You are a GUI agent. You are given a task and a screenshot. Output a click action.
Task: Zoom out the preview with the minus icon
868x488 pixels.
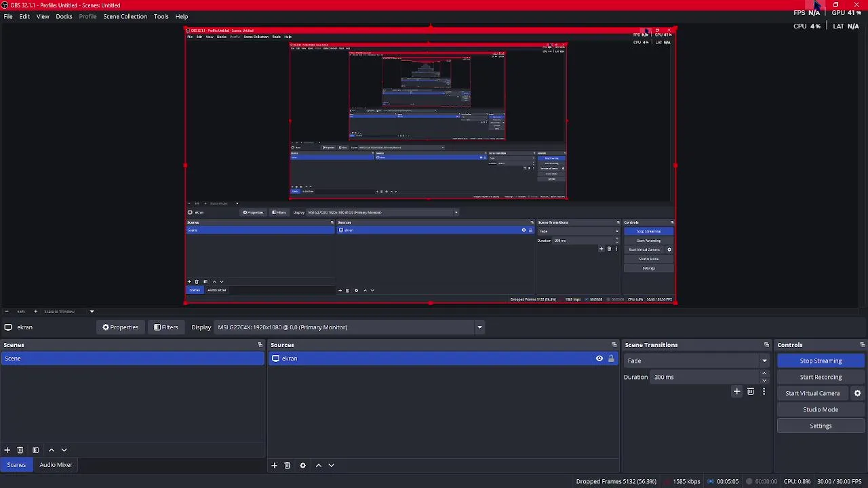7,312
